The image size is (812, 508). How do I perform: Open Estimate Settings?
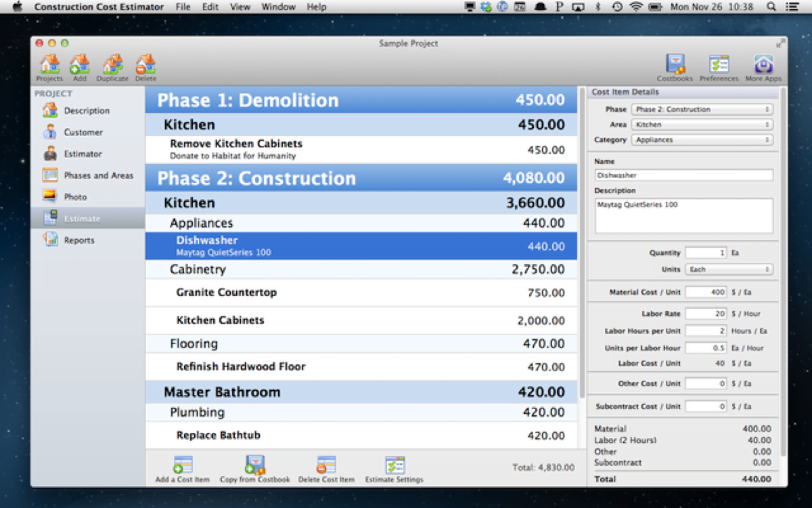click(x=394, y=465)
